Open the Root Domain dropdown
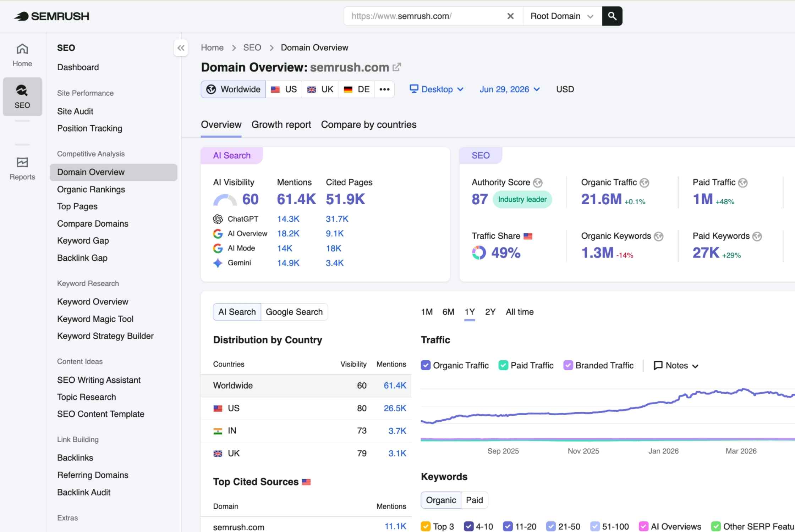This screenshot has width=795, height=532. (562, 16)
